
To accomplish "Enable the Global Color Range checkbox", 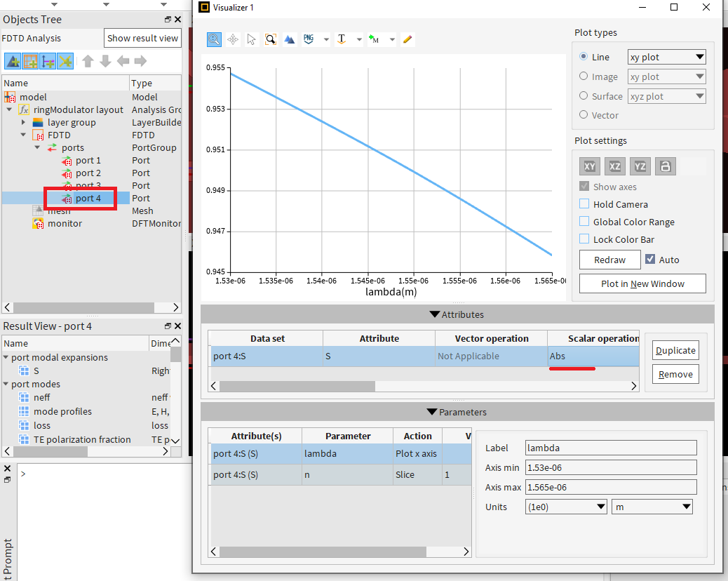I will tap(584, 222).
